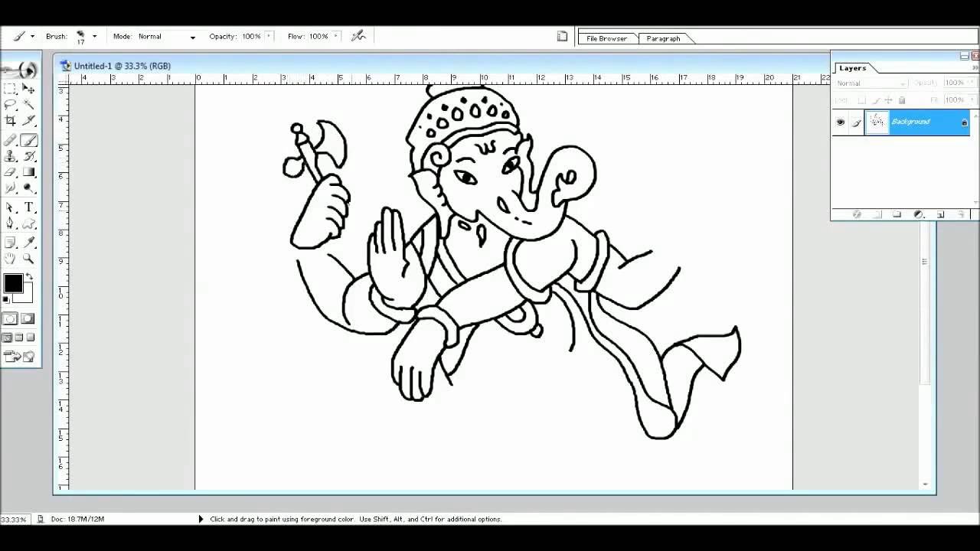Hide the Background layer visibility
This screenshot has height=551, width=980.
841,122
